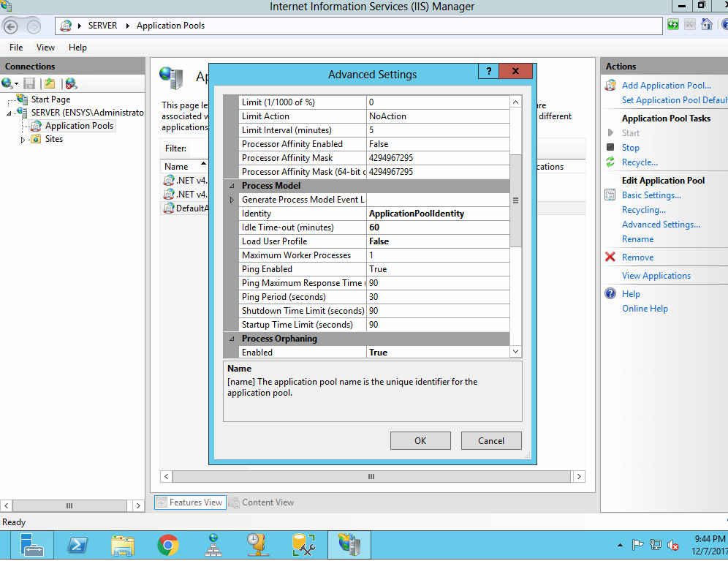Screen dimensions: 728x561
Task: Expand the Sites node in Connections tree
Action: tap(23, 139)
